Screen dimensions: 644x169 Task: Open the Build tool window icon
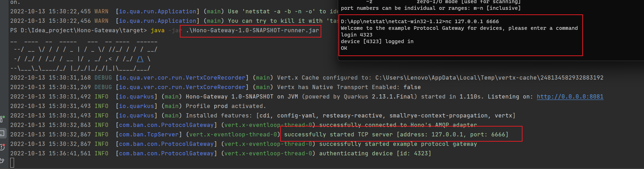pos(2,119)
